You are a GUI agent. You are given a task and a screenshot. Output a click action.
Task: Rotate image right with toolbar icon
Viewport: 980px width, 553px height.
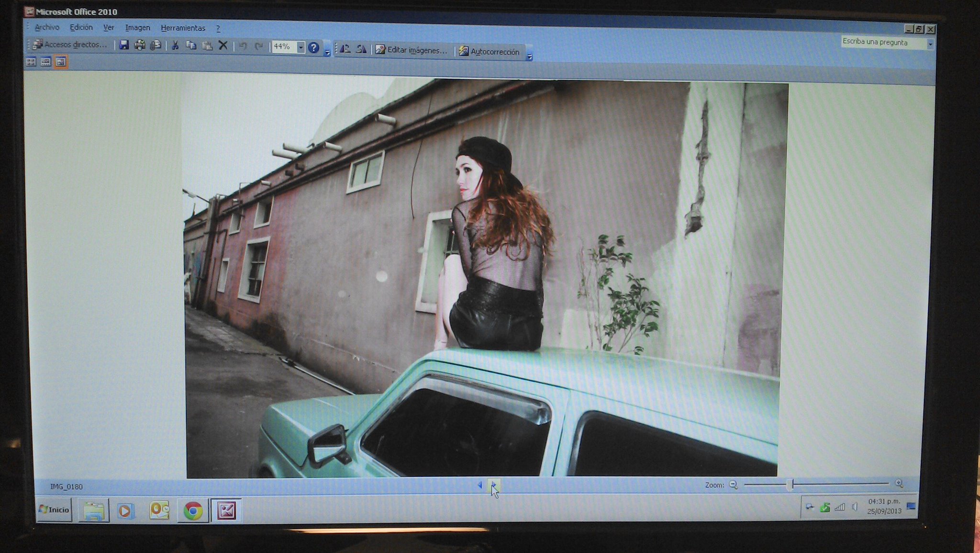click(x=361, y=49)
